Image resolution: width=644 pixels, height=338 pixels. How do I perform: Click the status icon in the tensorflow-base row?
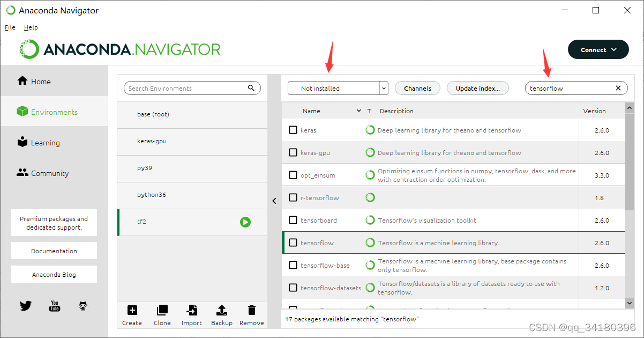tap(370, 265)
